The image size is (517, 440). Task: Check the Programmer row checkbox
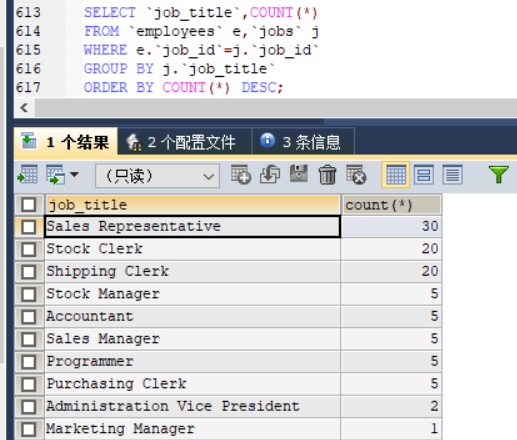pyautogui.click(x=28, y=362)
